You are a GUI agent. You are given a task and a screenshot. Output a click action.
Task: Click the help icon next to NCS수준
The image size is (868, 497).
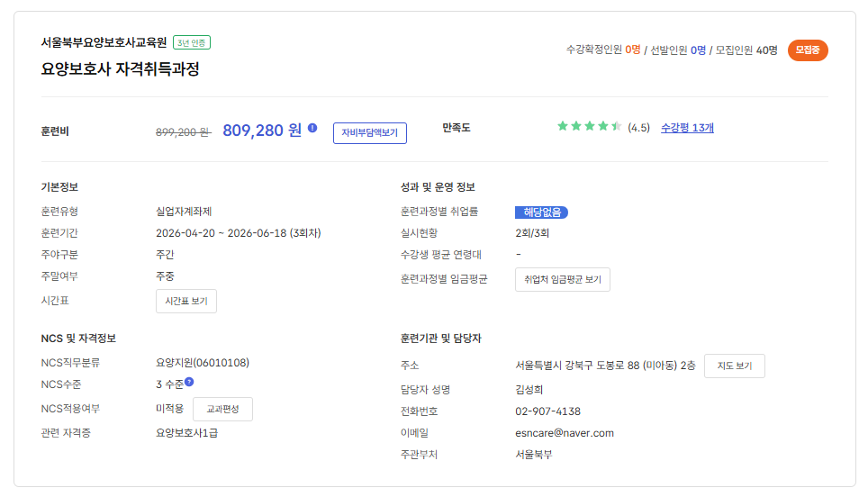click(x=189, y=382)
